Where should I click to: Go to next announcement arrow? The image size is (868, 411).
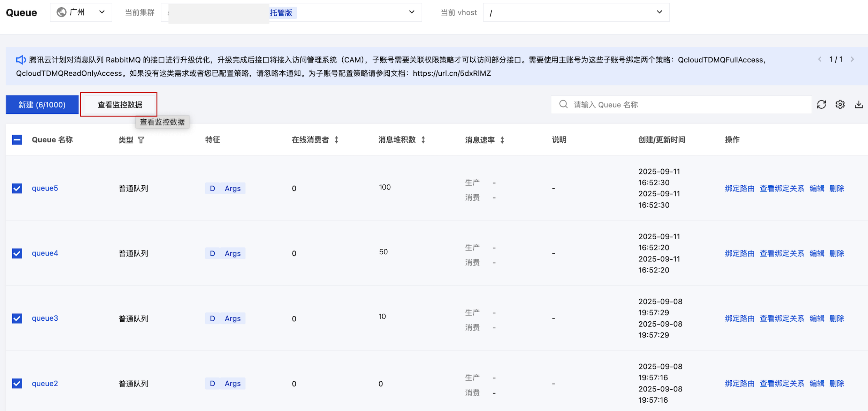852,60
